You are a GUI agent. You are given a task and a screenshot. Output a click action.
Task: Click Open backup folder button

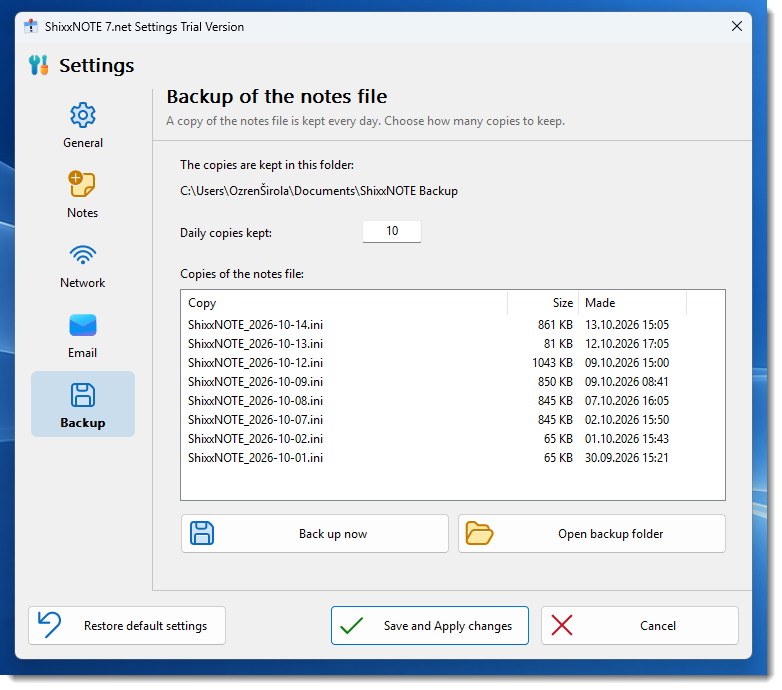pyautogui.click(x=592, y=533)
